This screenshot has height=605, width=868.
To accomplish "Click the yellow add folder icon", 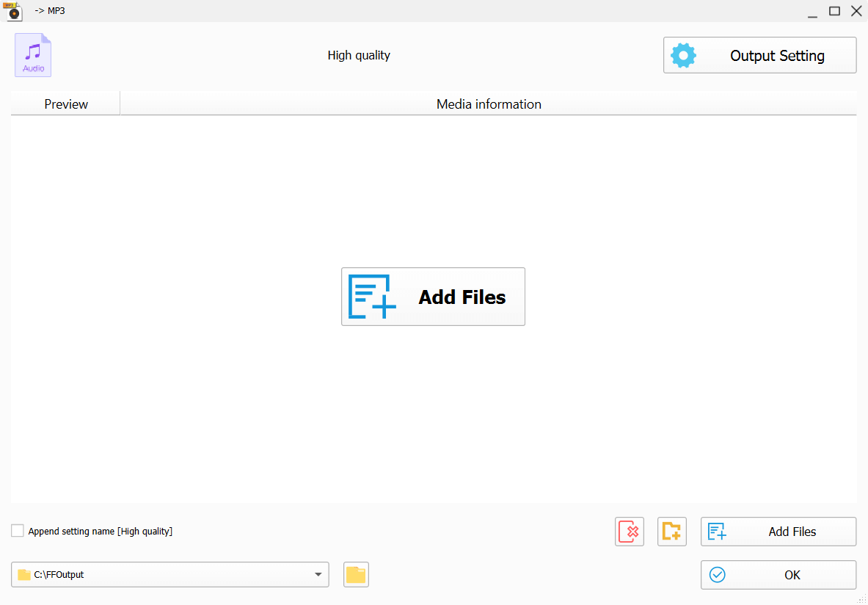I will click(671, 531).
